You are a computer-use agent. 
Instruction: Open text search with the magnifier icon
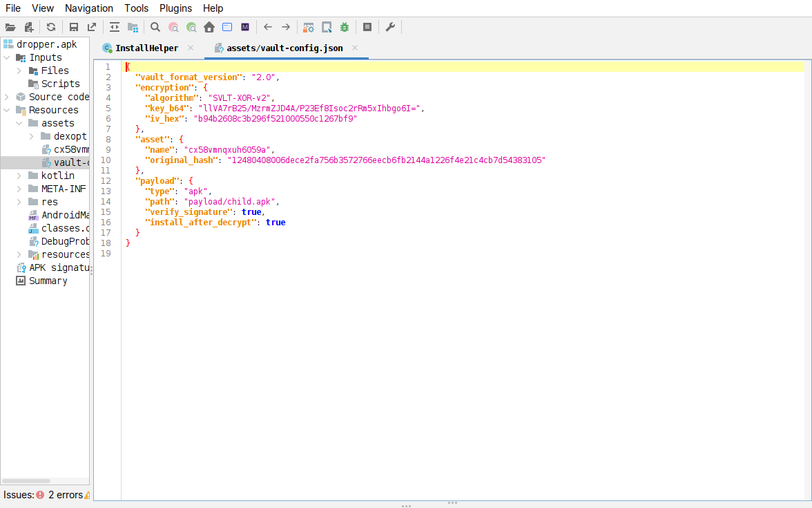[x=155, y=27]
